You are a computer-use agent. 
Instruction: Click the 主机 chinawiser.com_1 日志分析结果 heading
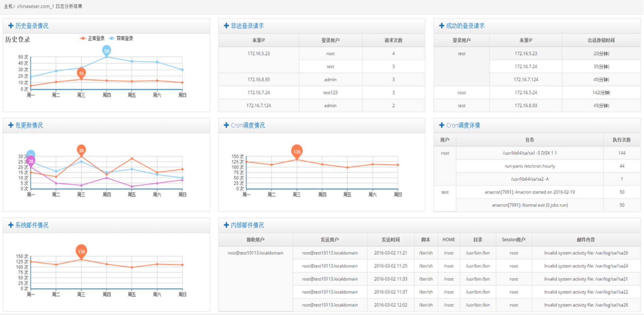(x=43, y=6)
